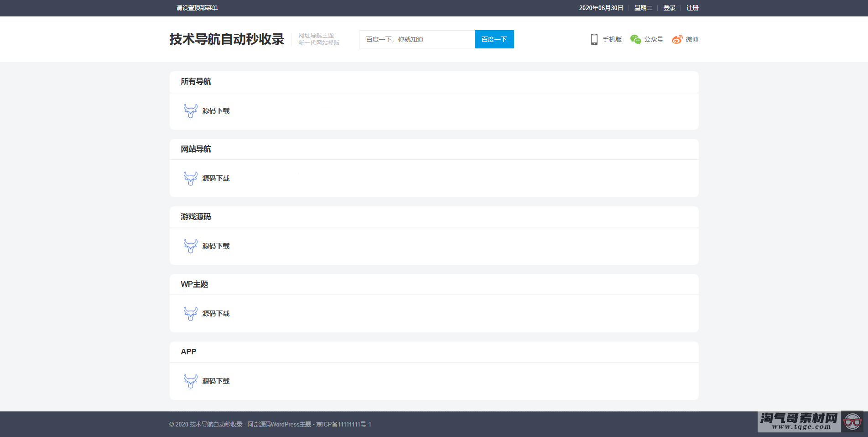This screenshot has height=437, width=868.
Task: Click the 游戏源码 section heading
Action: (196, 216)
